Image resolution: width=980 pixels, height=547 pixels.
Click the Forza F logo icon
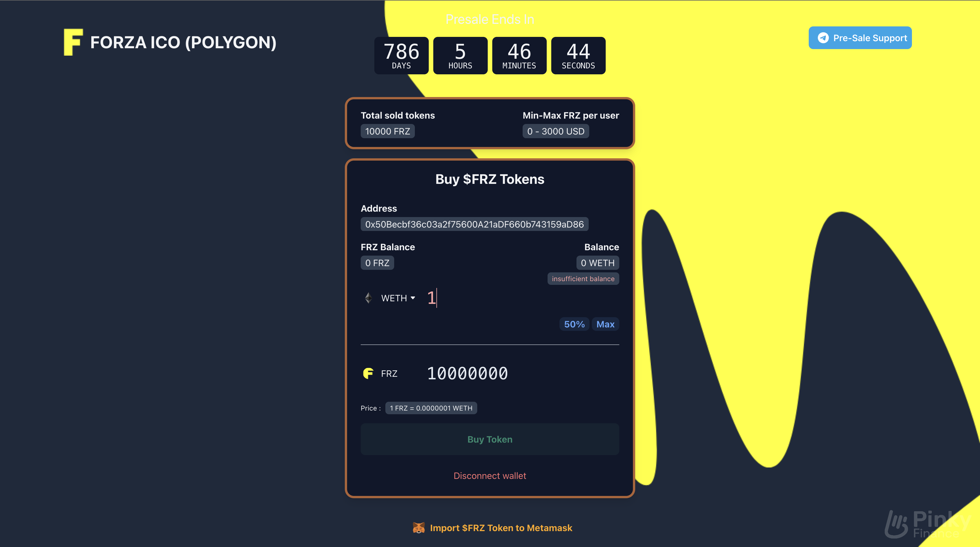(74, 42)
